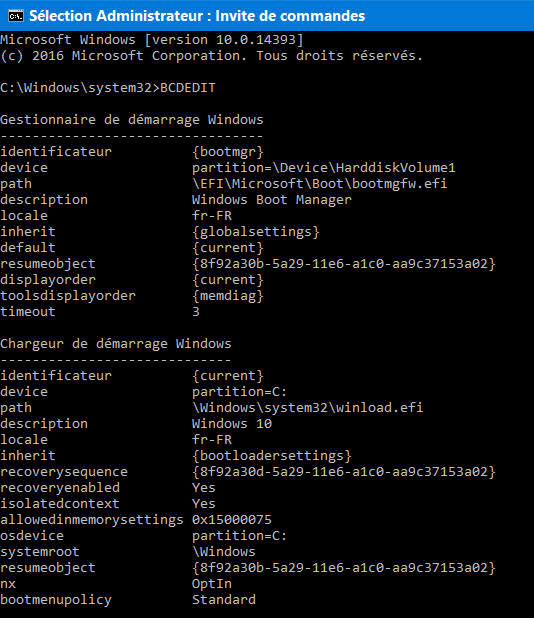Click the 'Gestionnaire de démarrage Windows' heading
The height and width of the screenshot is (618, 534).
click(132, 120)
